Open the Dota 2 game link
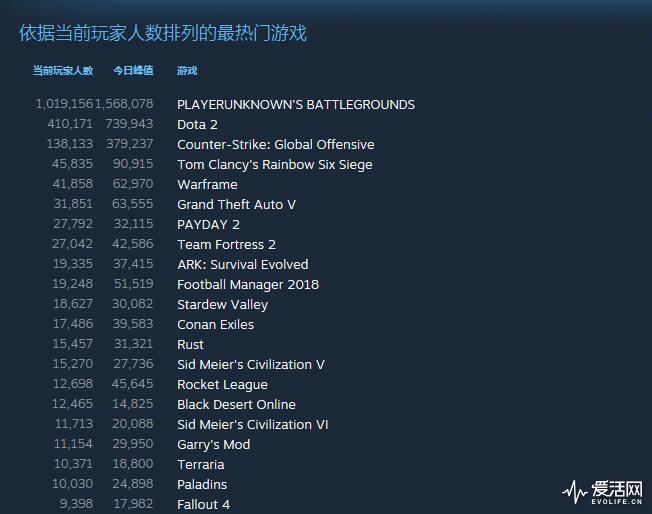This screenshot has width=652, height=514. point(197,124)
